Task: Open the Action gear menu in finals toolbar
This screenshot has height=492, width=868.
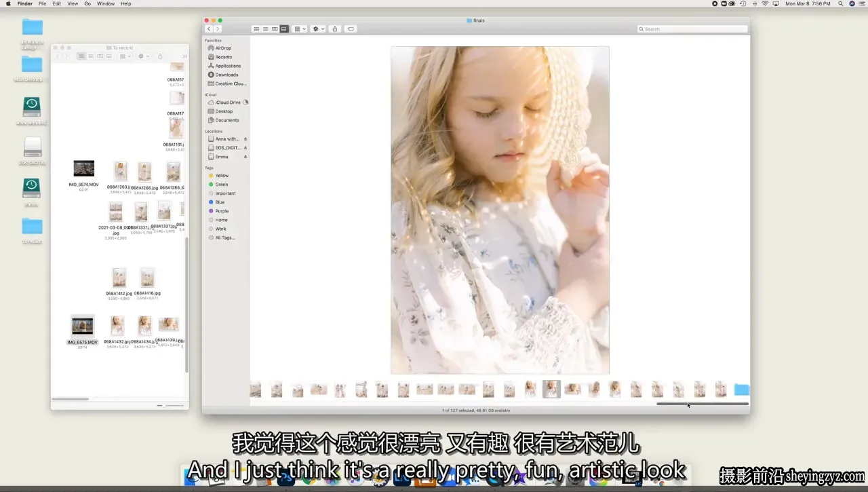Action: coord(318,29)
